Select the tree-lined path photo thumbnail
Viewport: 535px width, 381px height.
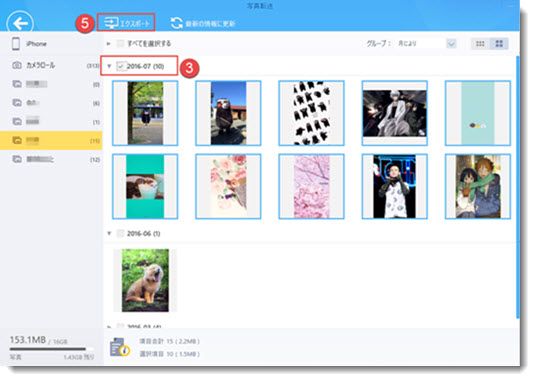[145, 113]
